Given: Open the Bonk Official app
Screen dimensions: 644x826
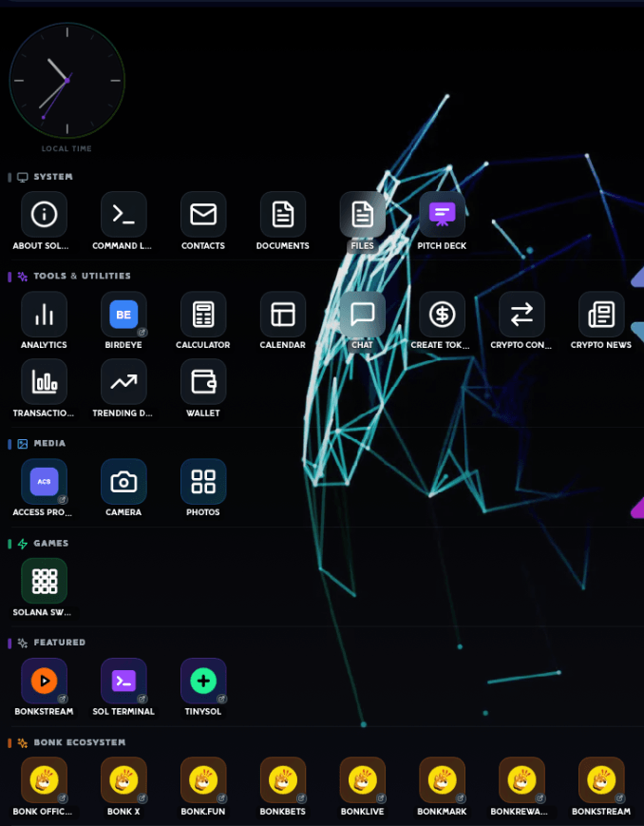Looking at the screenshot, I should pyautogui.click(x=45, y=780).
